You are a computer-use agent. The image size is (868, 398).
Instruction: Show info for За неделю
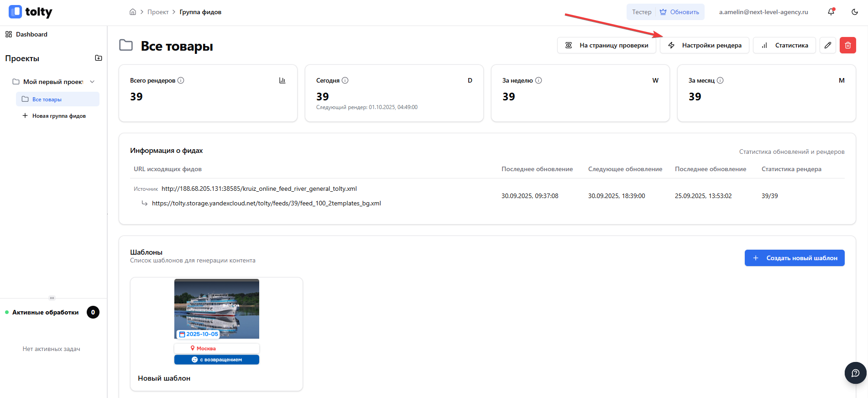pyautogui.click(x=539, y=80)
